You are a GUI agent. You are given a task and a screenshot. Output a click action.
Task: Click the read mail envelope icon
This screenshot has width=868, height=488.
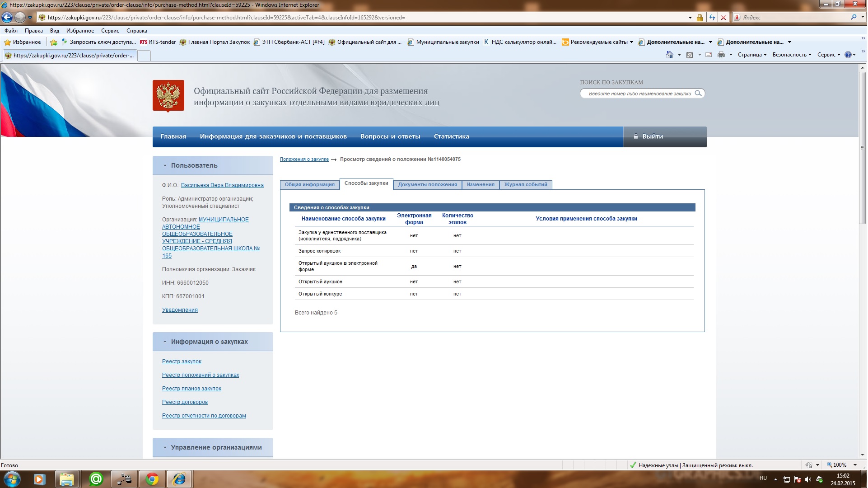click(709, 55)
